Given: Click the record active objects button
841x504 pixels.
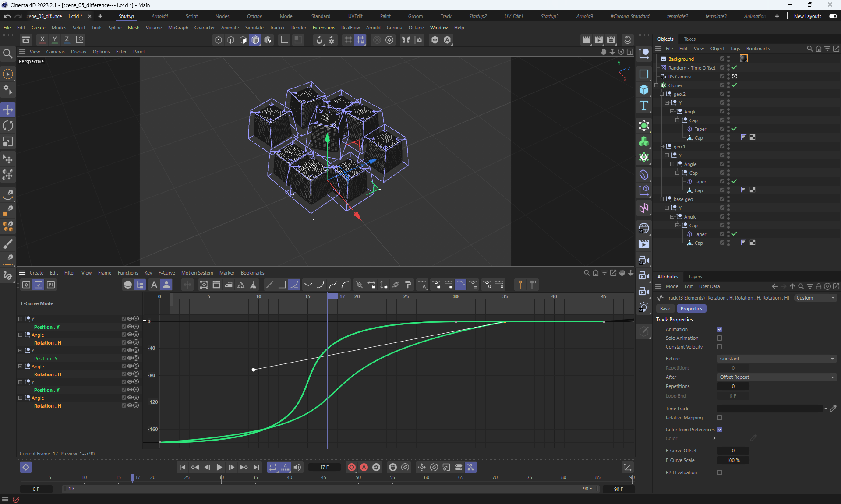Looking at the screenshot, I should (351, 467).
